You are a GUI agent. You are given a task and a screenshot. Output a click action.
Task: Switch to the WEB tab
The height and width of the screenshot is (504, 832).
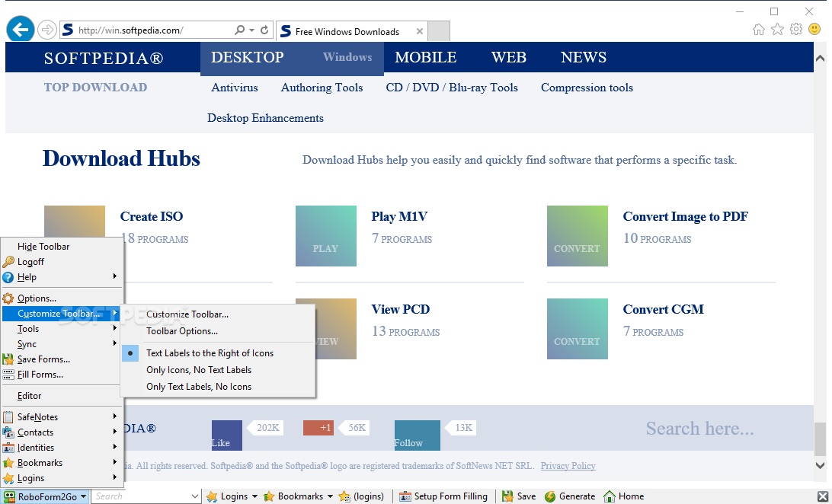[509, 57]
